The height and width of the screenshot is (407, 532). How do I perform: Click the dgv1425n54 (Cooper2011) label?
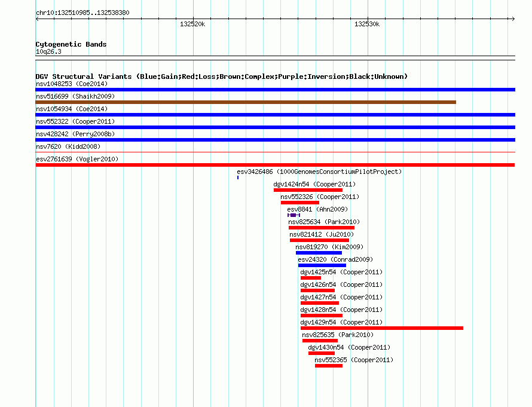tap(341, 272)
